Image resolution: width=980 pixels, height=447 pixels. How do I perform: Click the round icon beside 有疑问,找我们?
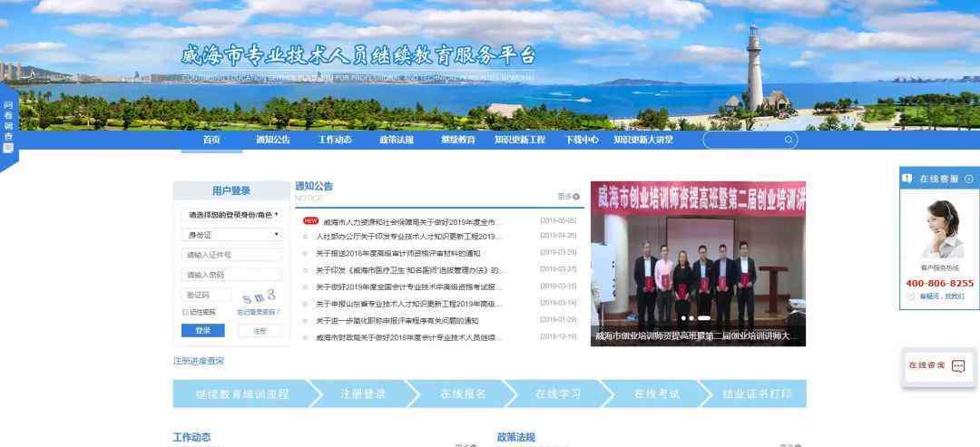point(911,296)
